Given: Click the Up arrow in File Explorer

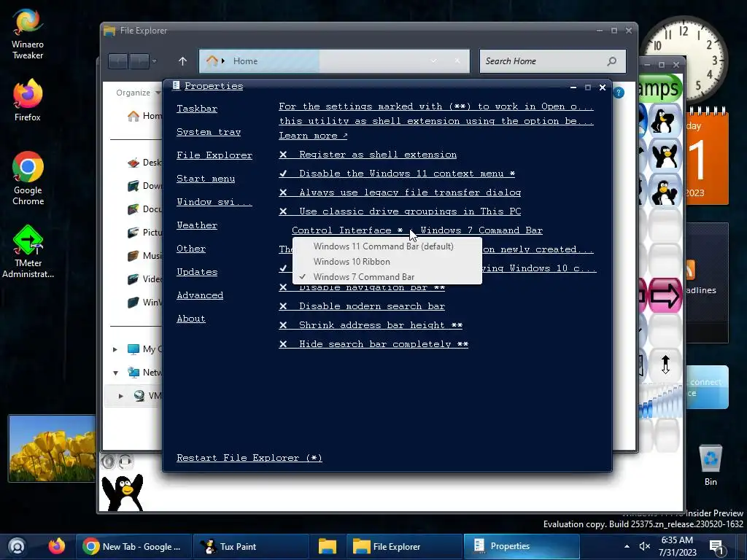Looking at the screenshot, I should point(182,61).
